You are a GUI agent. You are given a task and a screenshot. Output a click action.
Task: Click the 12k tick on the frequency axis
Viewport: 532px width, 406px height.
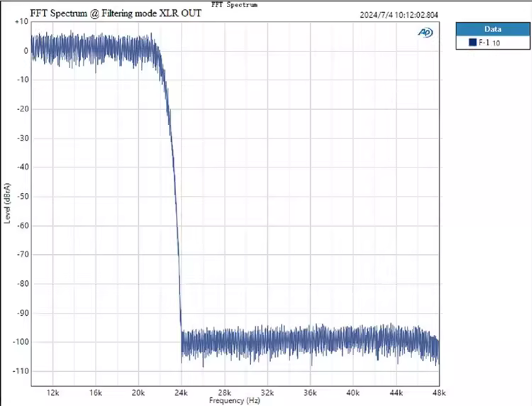[53, 392]
